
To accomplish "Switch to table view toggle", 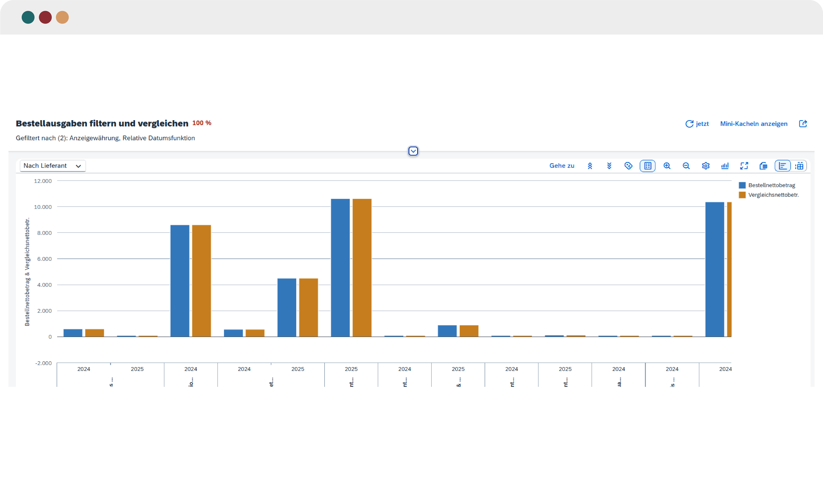I will pyautogui.click(x=799, y=166).
